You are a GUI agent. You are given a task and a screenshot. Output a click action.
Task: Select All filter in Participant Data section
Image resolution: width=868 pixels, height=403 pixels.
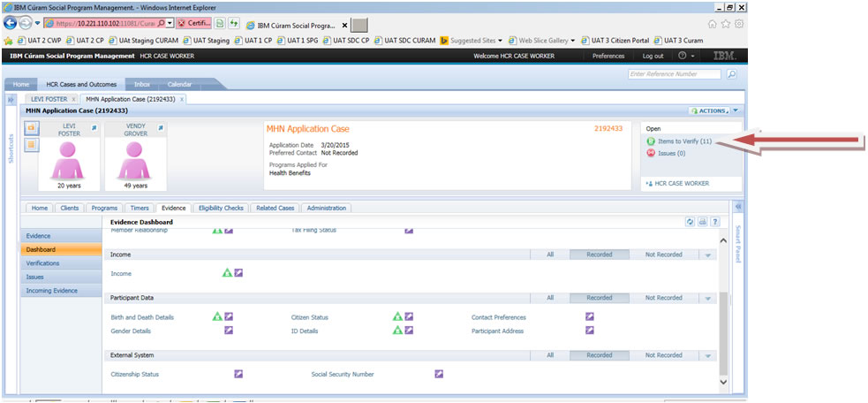click(x=550, y=298)
